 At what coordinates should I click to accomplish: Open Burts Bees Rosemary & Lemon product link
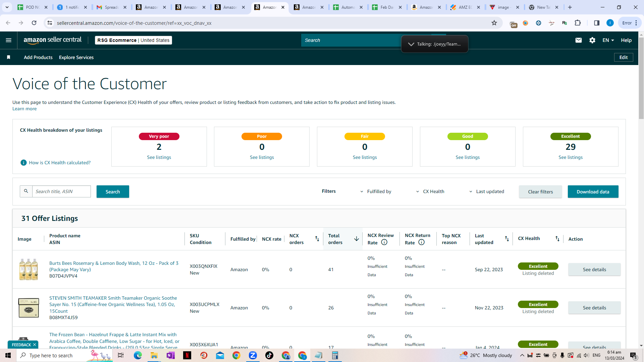click(x=114, y=266)
